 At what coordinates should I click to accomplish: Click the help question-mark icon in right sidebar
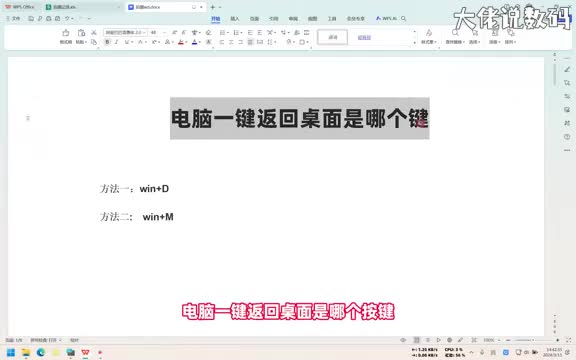[x=567, y=137]
